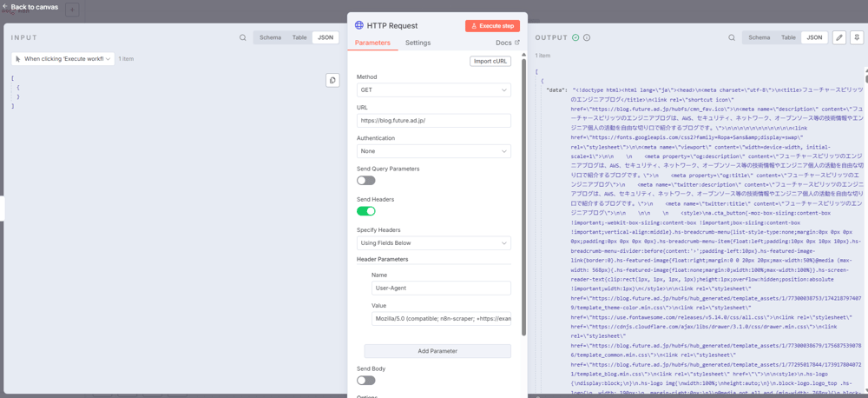The image size is (868, 398).
Task: Click the Execute step button
Action: (492, 26)
